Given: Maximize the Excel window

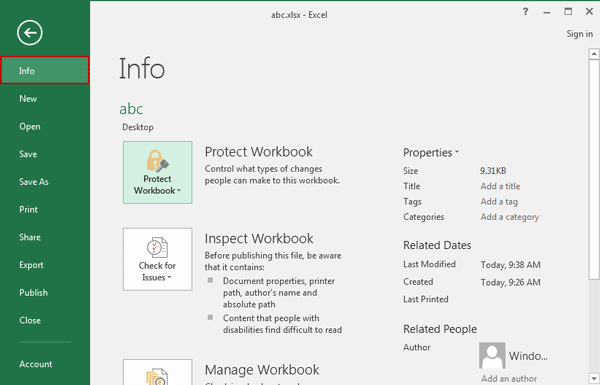Looking at the screenshot, I should tap(568, 12).
